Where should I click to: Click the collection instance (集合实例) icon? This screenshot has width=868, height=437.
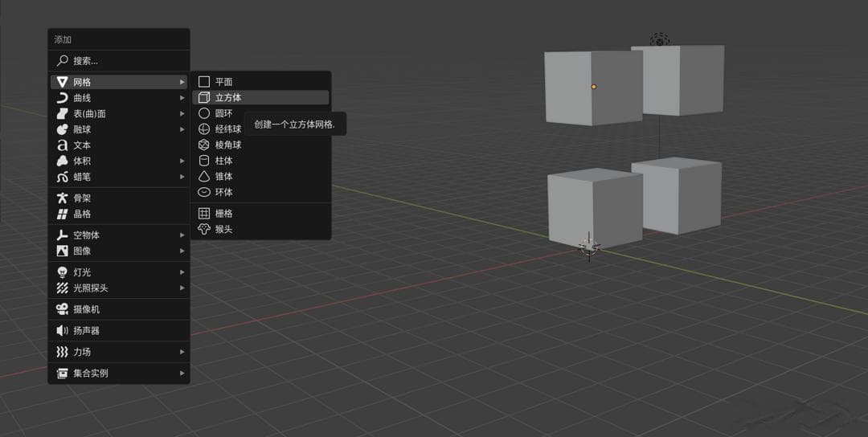62,373
